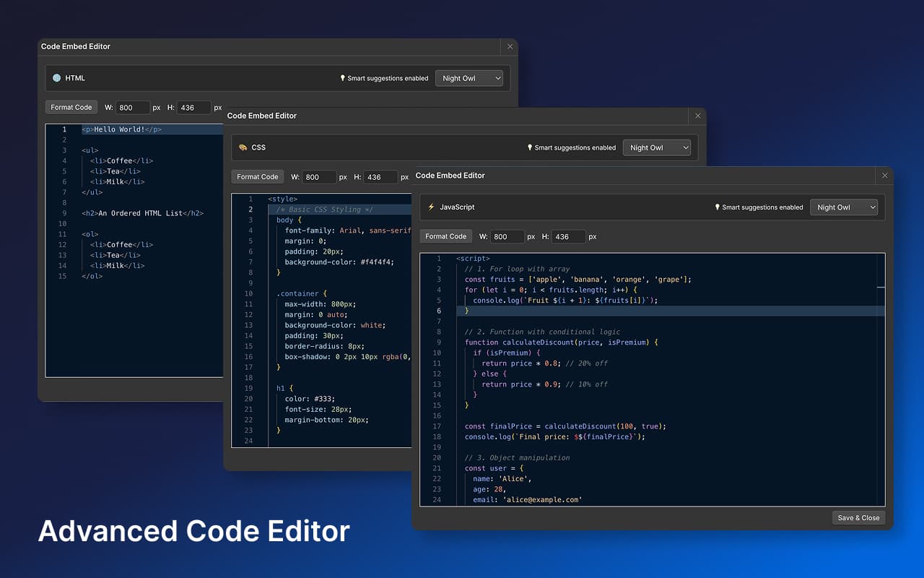Click the CSS palette icon
The height and width of the screenshot is (578, 924).
tap(243, 147)
